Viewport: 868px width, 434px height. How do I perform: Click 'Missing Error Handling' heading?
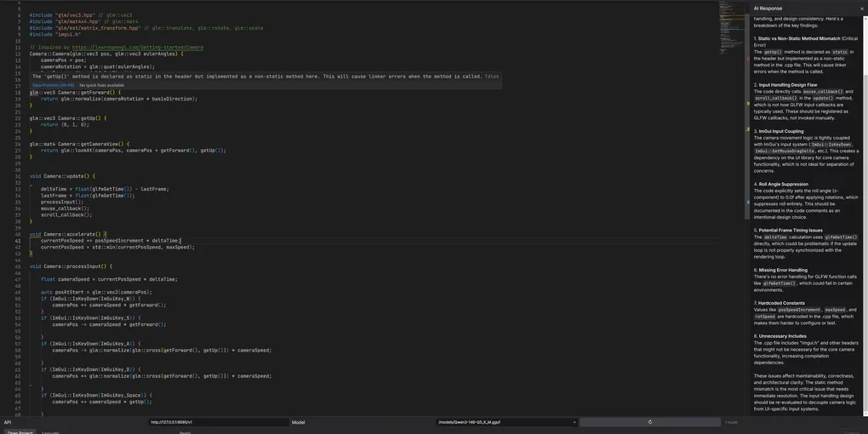coord(783,270)
